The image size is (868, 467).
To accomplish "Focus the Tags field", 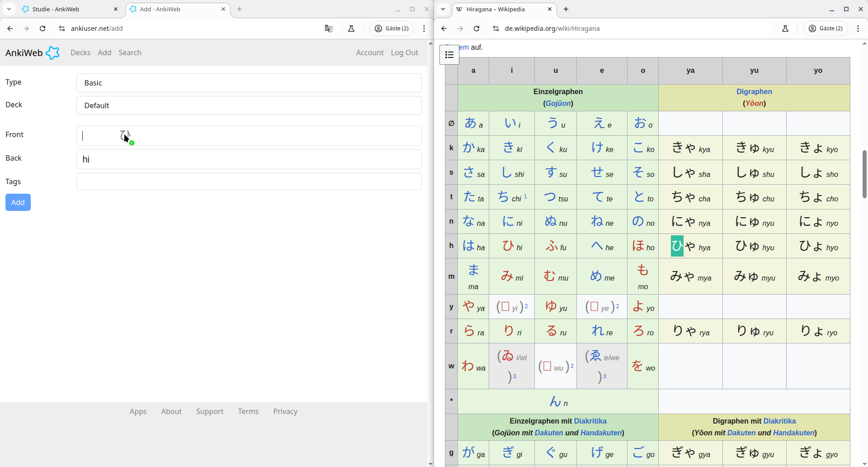I will 249,181.
